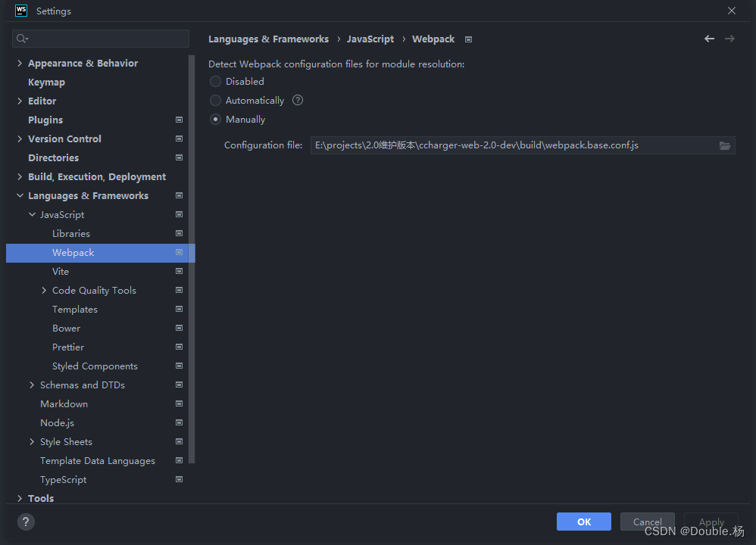Click the project icon on the Templates row
Image resolution: width=756 pixels, height=545 pixels.
179,309
